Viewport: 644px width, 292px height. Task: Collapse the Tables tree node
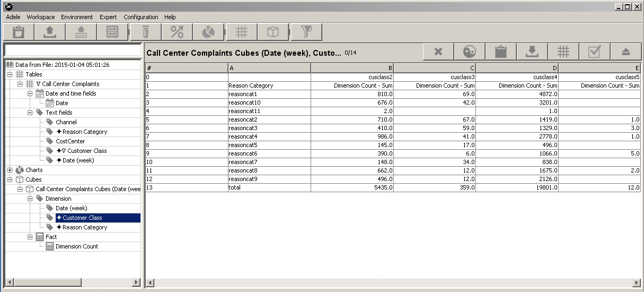(x=10, y=74)
